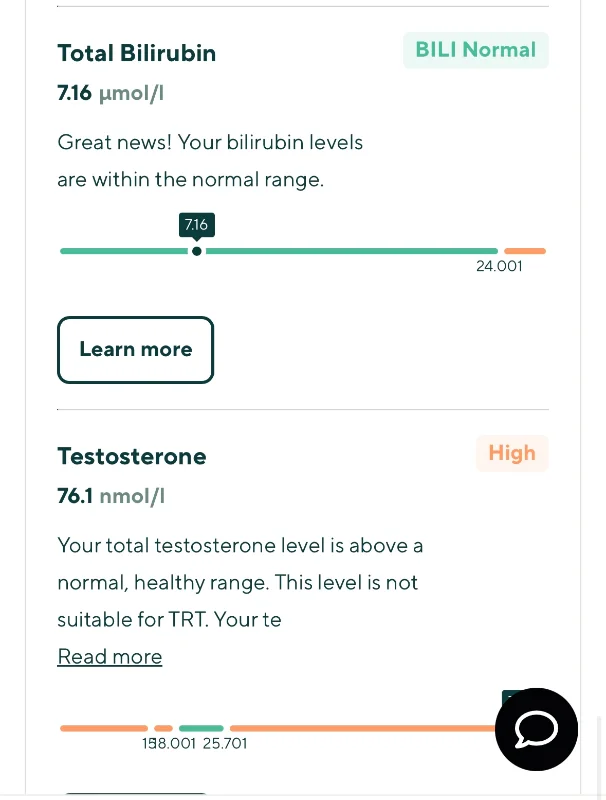The width and height of the screenshot is (606, 800).
Task: Click the Learn more button under Bilirubin
Action: click(x=135, y=349)
